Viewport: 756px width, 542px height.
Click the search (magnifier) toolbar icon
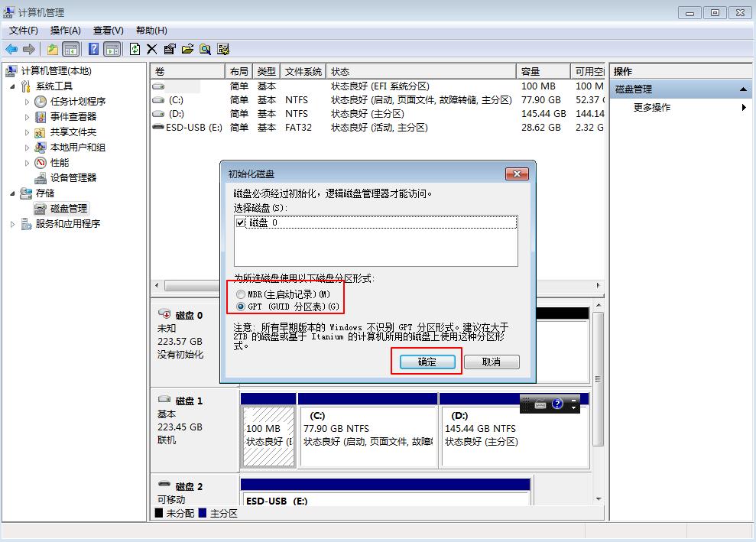pyautogui.click(x=204, y=49)
